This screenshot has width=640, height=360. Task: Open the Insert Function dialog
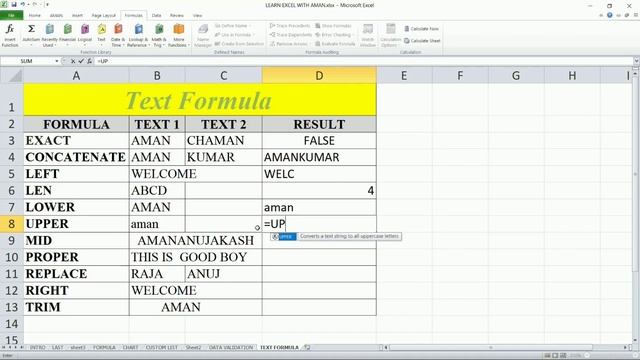click(10, 35)
